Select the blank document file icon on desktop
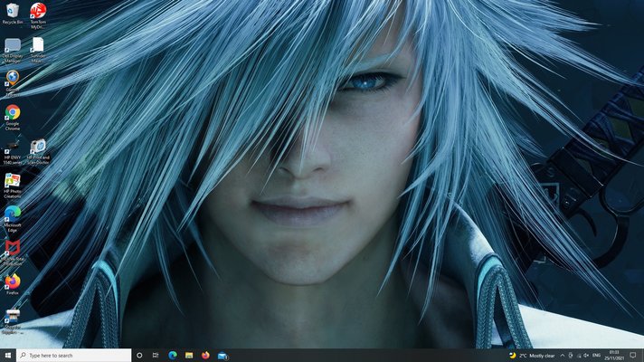Screen dimensions: 644x362 coord(38,50)
